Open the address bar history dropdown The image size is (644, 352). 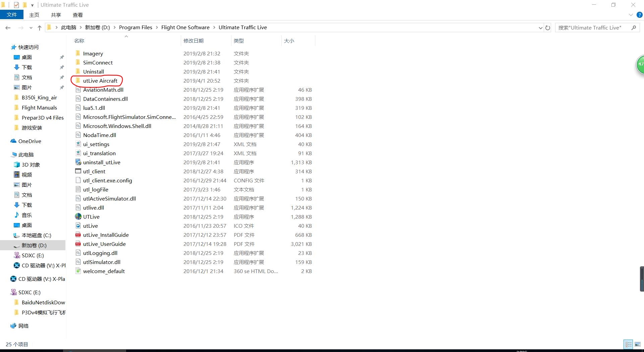point(540,28)
